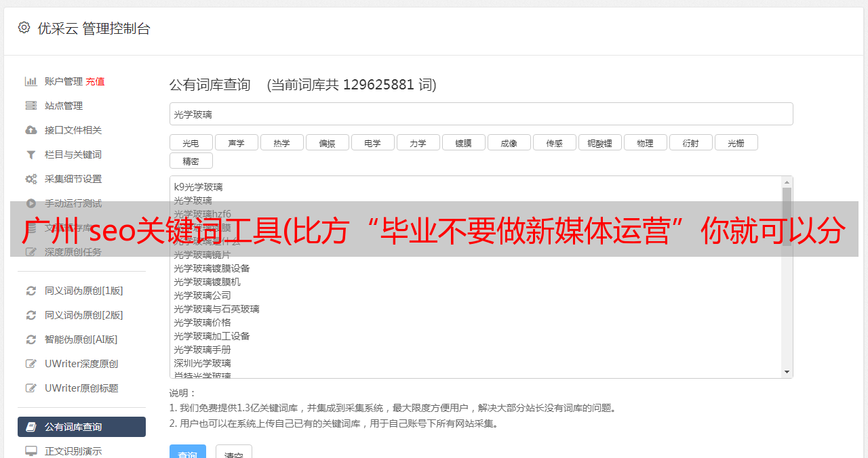The height and width of the screenshot is (458, 868).
Task: Click the 光学玻璃镀膜设备 result line
Action: click(x=212, y=268)
